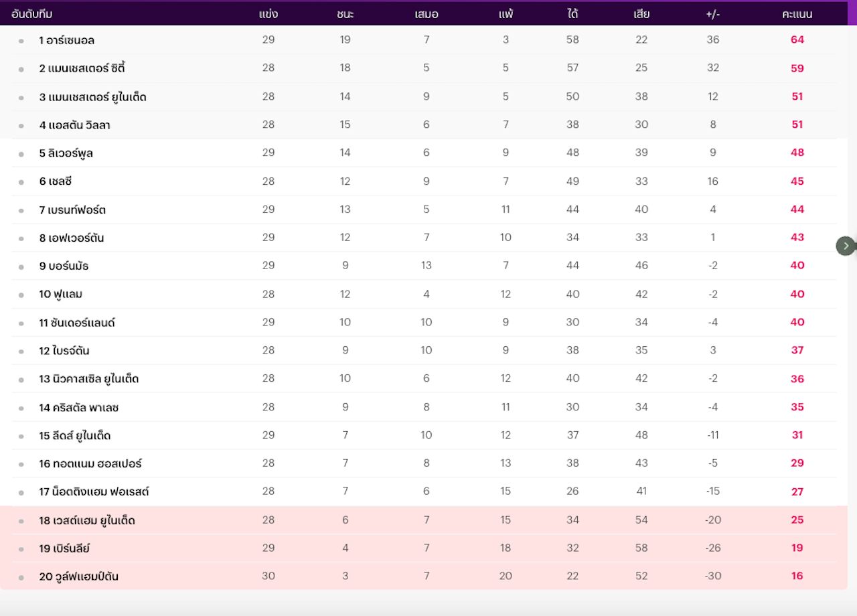Click Arsenal's 64 points value

[x=797, y=40]
